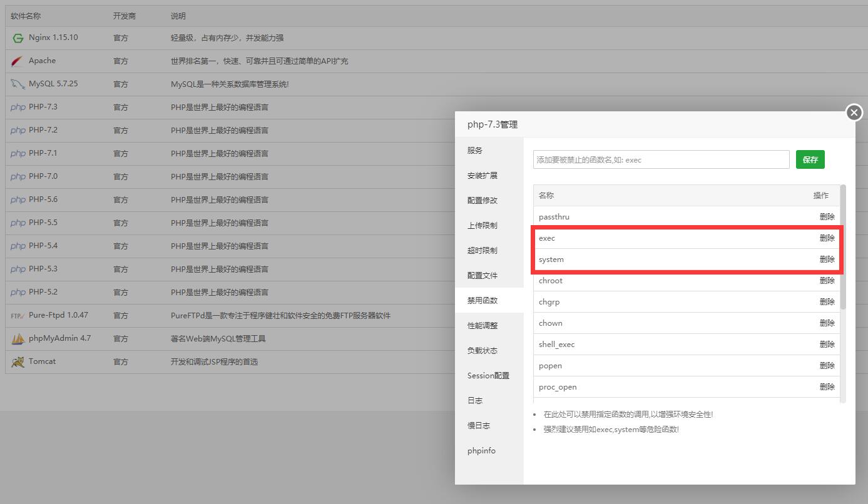
Task: Open the phpinfo tab
Action: [489, 451]
